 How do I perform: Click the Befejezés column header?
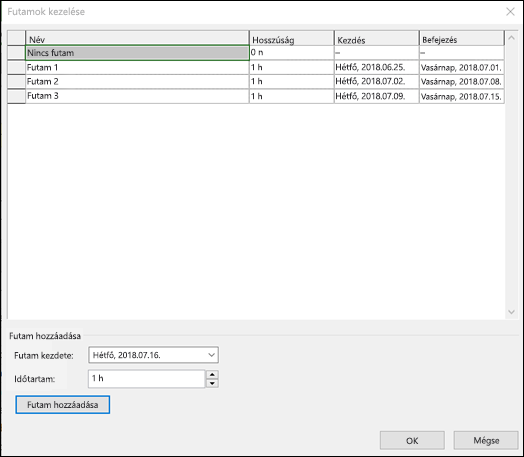pos(462,38)
